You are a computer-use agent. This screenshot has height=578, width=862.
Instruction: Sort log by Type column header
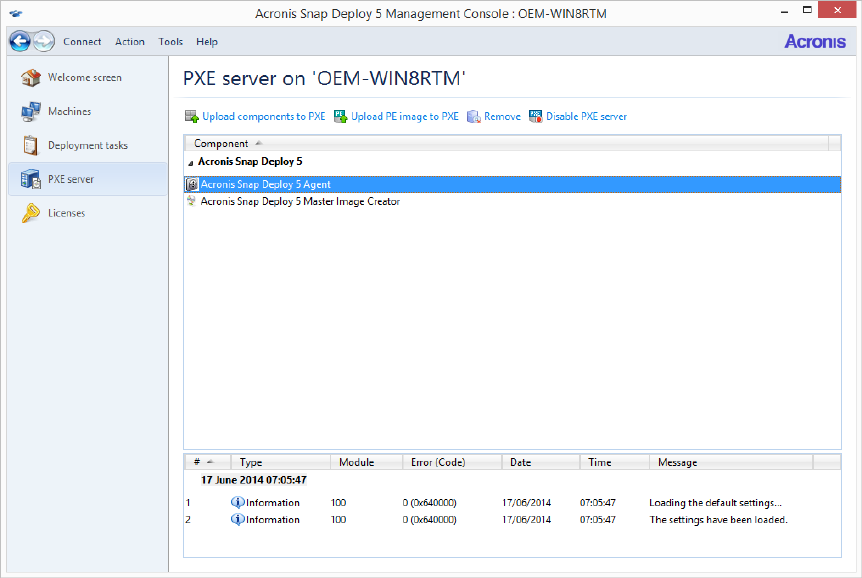[281, 463]
